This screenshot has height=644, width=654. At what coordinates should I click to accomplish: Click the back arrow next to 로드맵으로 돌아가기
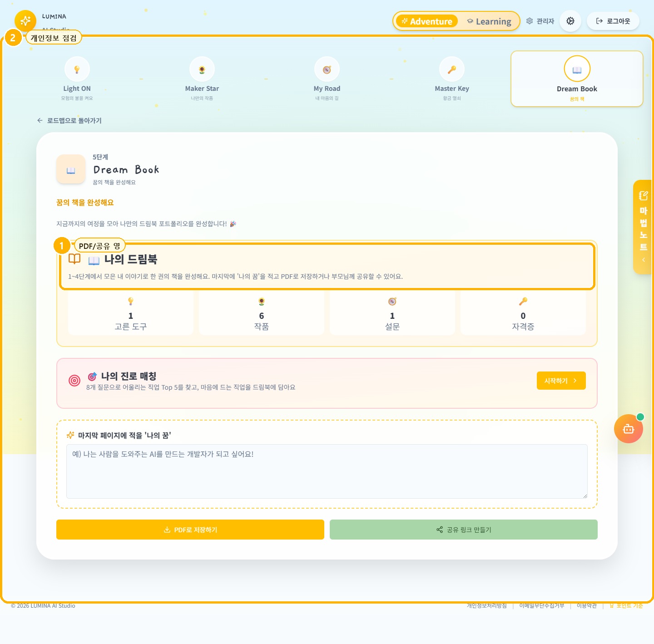40,120
